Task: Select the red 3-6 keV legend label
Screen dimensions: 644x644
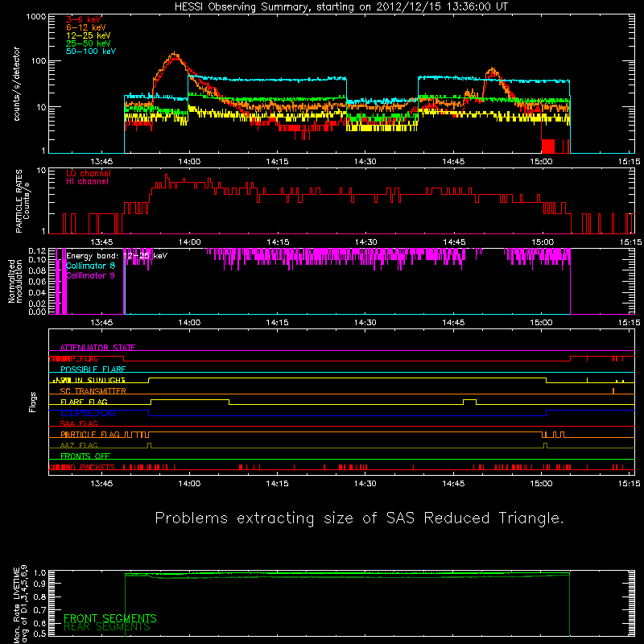Action: (x=83, y=19)
